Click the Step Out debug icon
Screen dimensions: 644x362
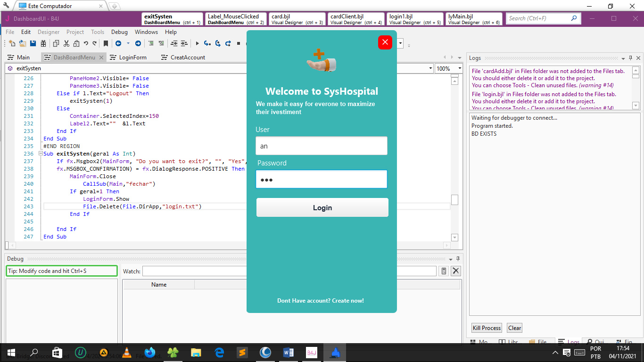228,43
